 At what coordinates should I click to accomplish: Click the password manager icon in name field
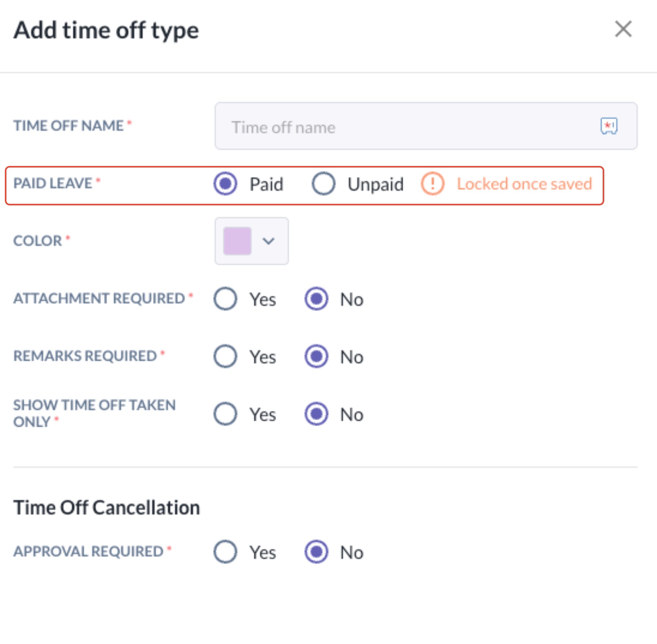(x=609, y=126)
